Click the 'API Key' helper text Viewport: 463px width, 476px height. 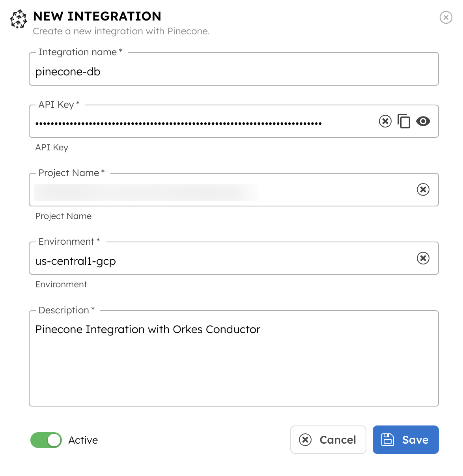tap(52, 148)
